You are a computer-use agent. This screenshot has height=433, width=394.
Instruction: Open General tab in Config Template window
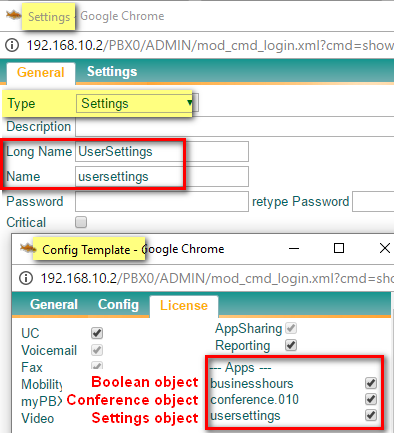[54, 304]
